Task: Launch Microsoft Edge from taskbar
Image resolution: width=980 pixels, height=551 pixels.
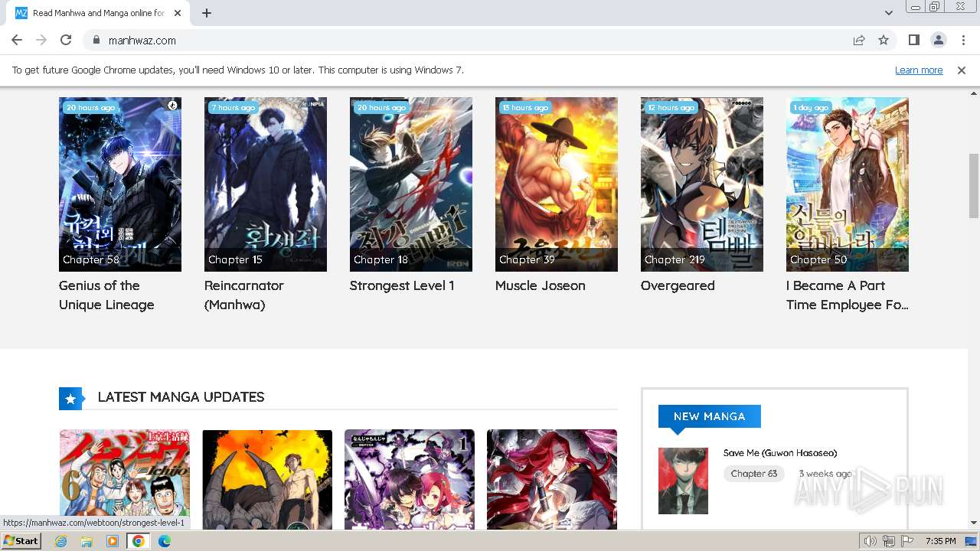Action: tap(164, 541)
